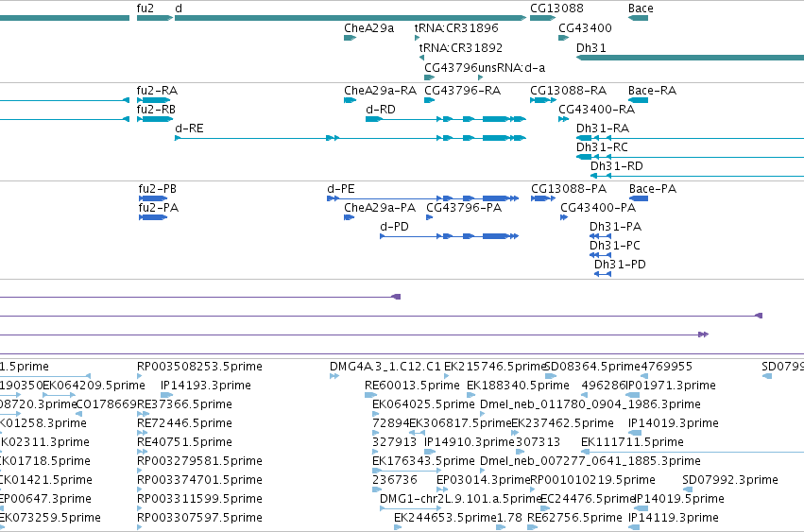Select the Dh31 gene bar

[691, 58]
